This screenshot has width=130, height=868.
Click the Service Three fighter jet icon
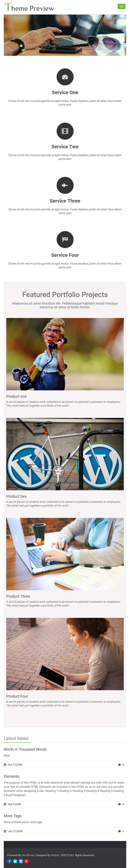[x=65, y=185]
